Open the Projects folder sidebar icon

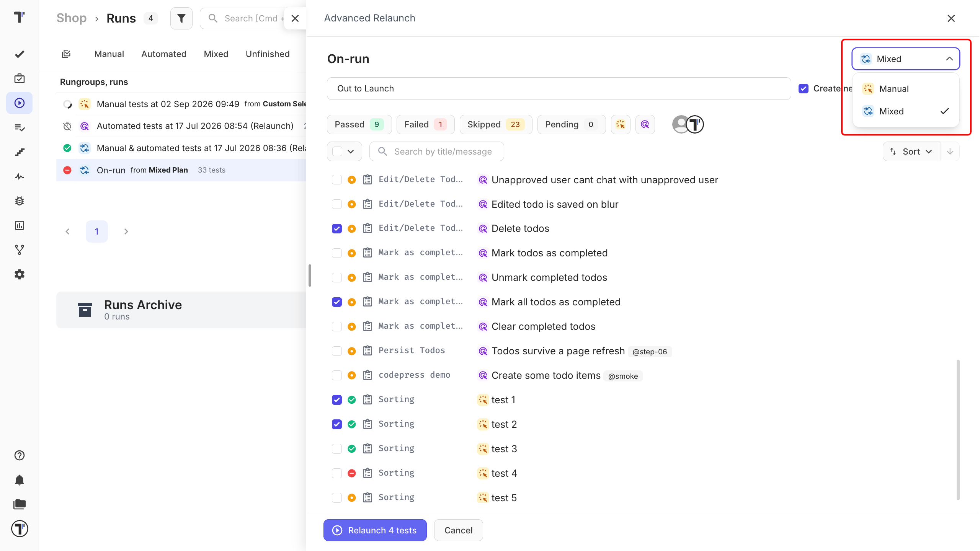click(20, 504)
